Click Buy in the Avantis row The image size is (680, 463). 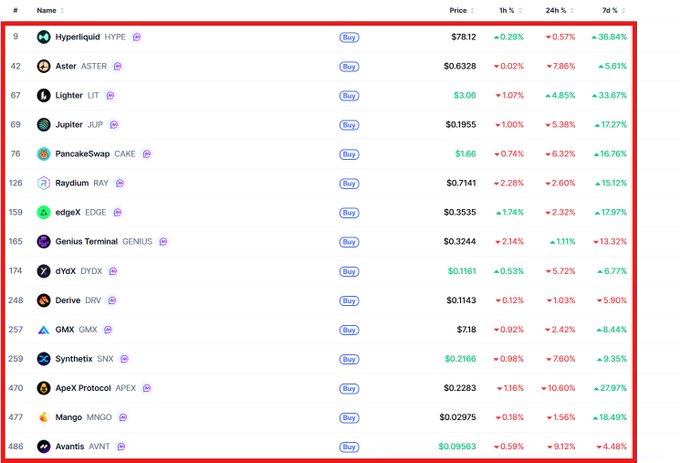(x=349, y=447)
